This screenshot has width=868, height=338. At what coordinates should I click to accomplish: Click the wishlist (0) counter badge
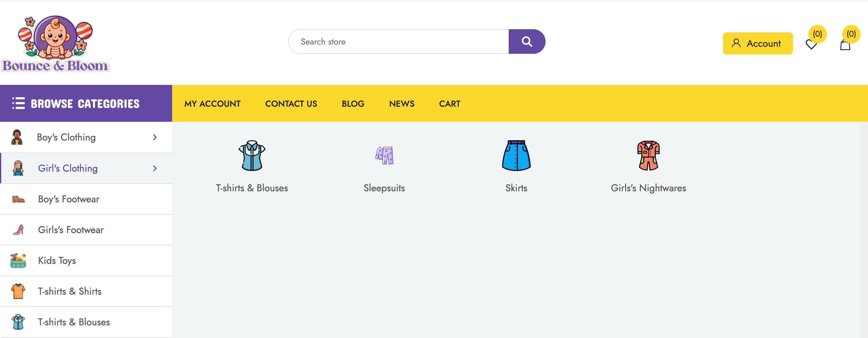pyautogui.click(x=818, y=34)
